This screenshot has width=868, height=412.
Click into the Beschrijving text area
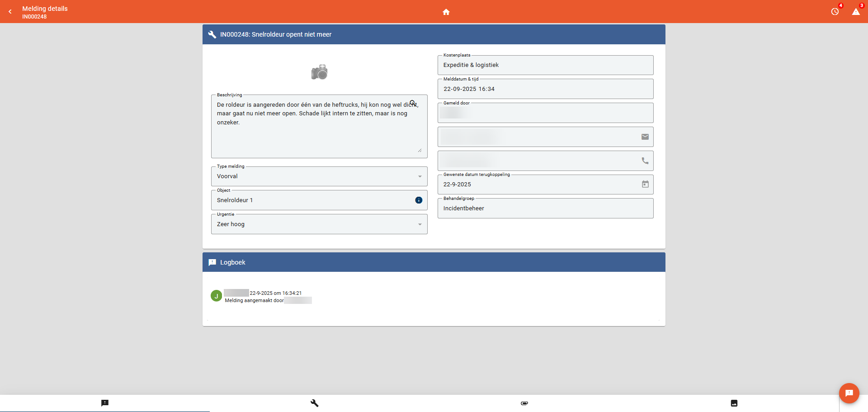316,136
